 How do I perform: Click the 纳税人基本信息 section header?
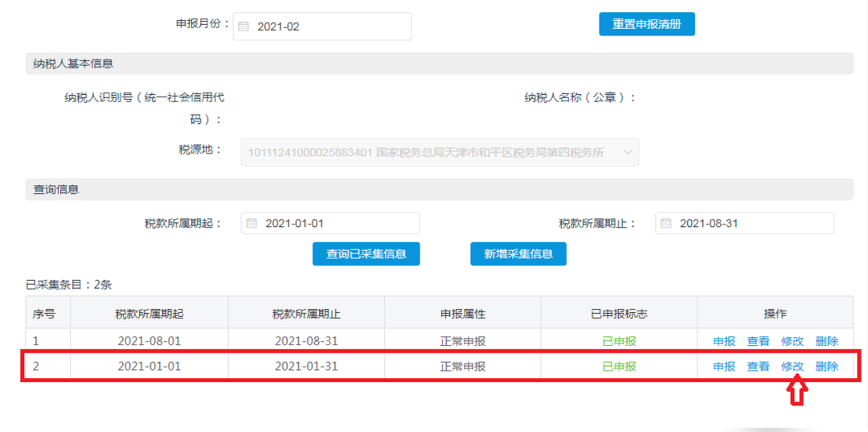tap(440, 64)
